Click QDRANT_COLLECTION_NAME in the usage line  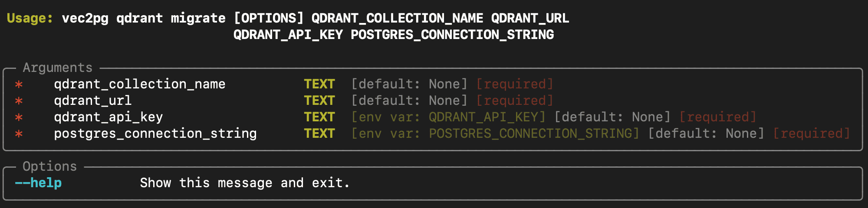[x=398, y=18]
